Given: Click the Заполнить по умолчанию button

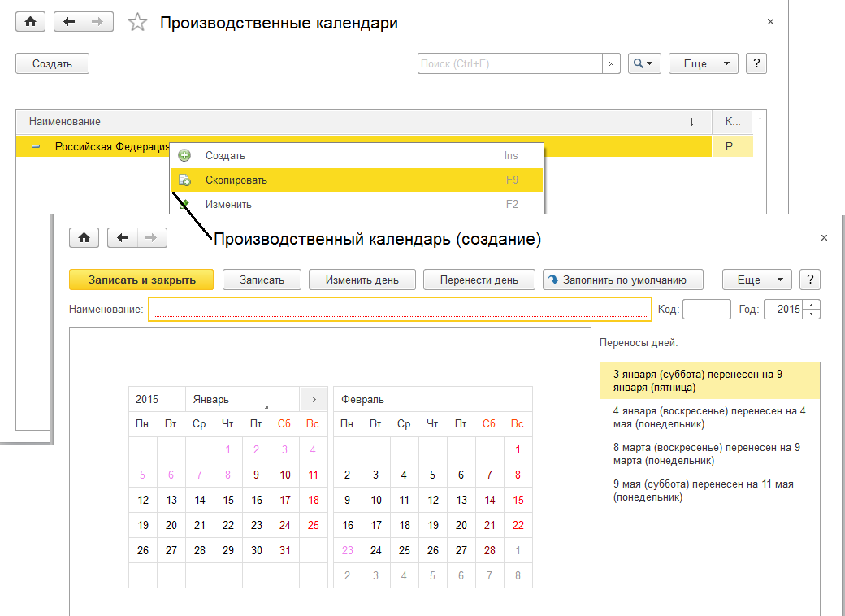Looking at the screenshot, I should 622,280.
